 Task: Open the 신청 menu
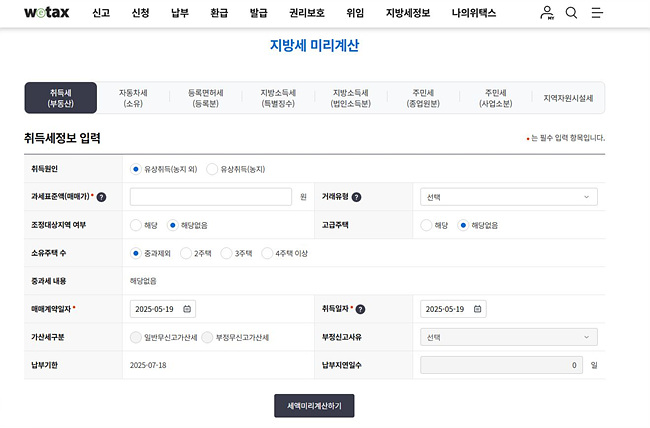point(141,13)
